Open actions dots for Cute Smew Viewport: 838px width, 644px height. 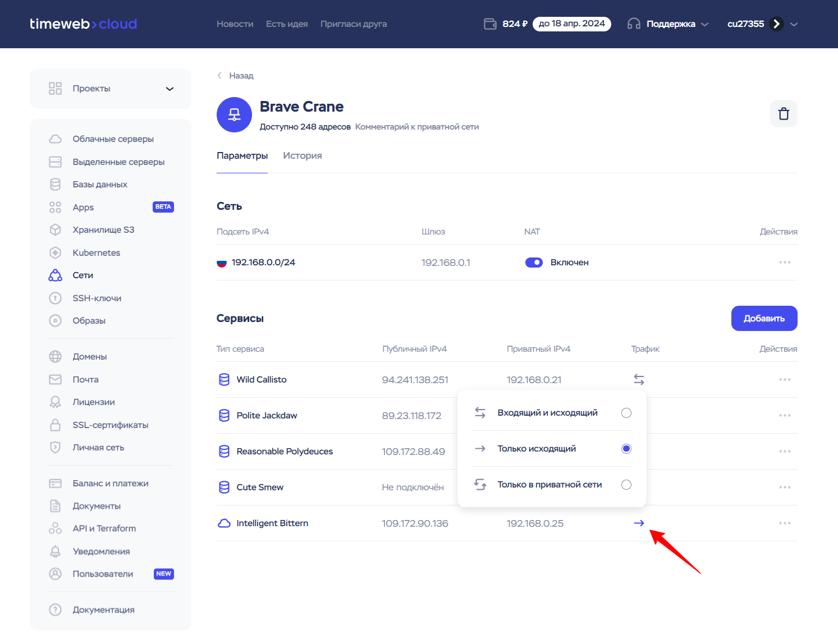pos(785,487)
